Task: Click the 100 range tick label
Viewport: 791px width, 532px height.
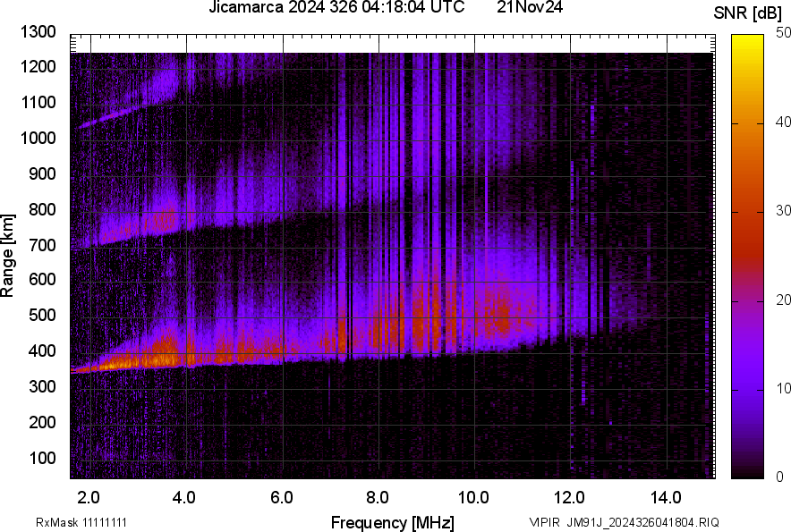Action: 43,458
